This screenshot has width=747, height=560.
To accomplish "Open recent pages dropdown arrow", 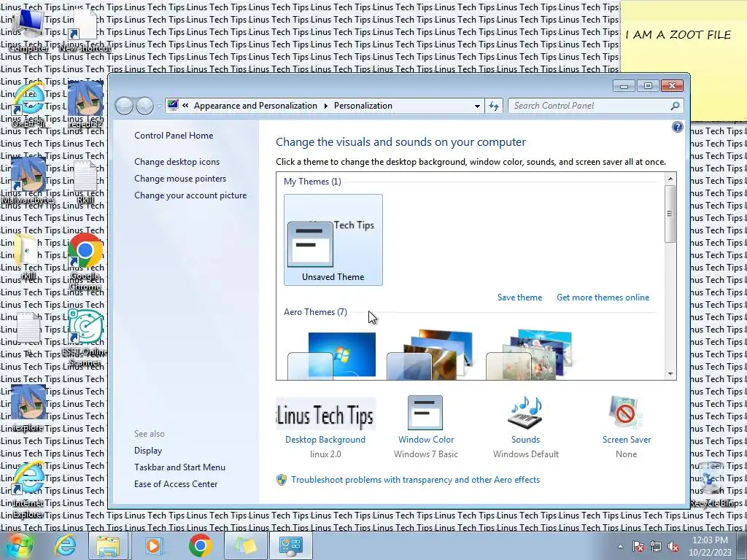I will (160, 106).
